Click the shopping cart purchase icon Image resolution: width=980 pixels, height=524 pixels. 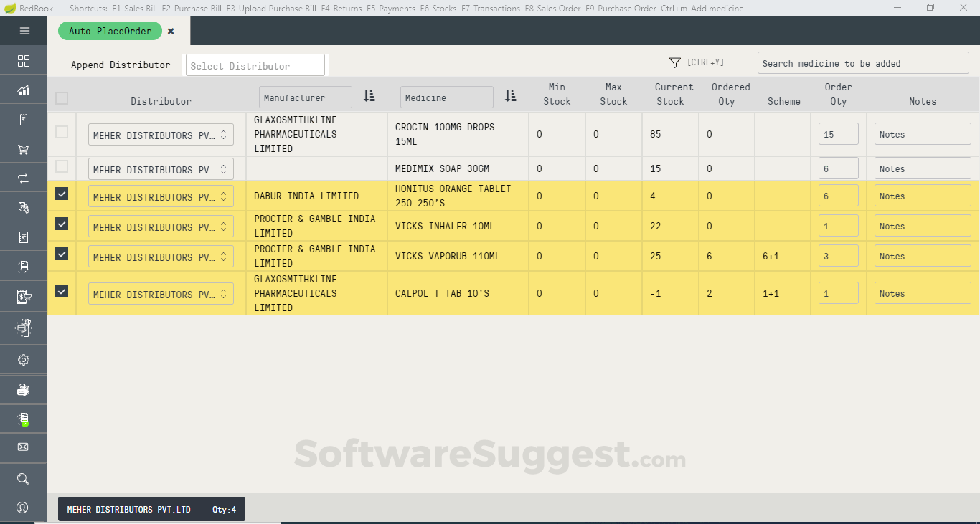[x=24, y=150]
